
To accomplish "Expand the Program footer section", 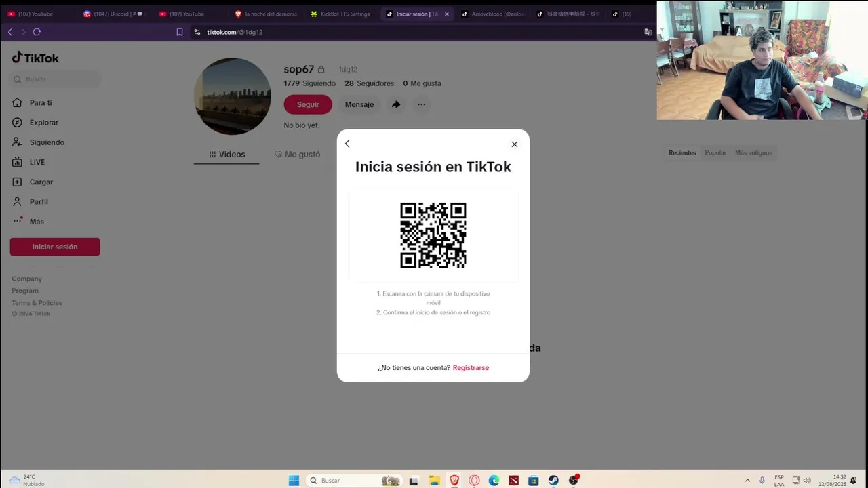I will (25, 291).
